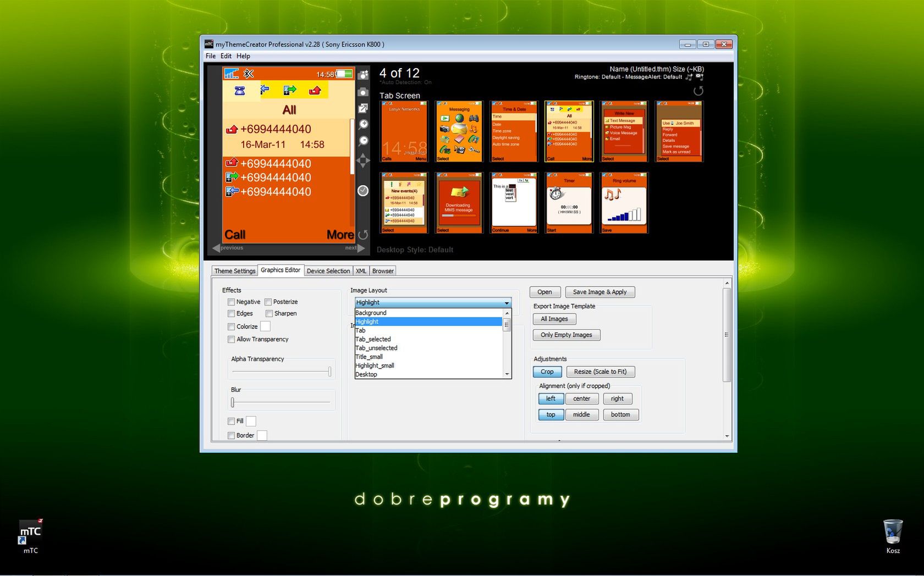Toggle Allow Transparency checkbox

click(232, 339)
